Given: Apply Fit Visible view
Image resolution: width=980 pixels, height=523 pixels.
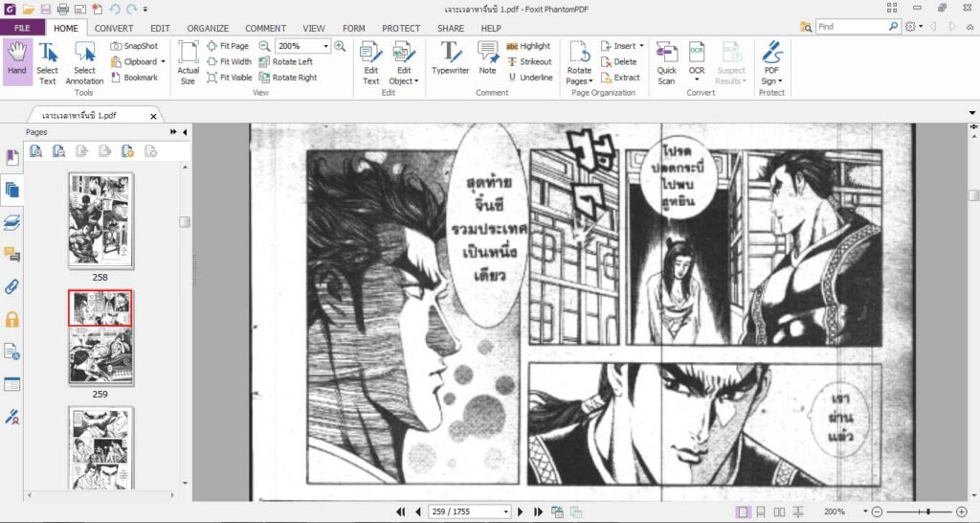Looking at the screenshot, I should tap(230, 78).
